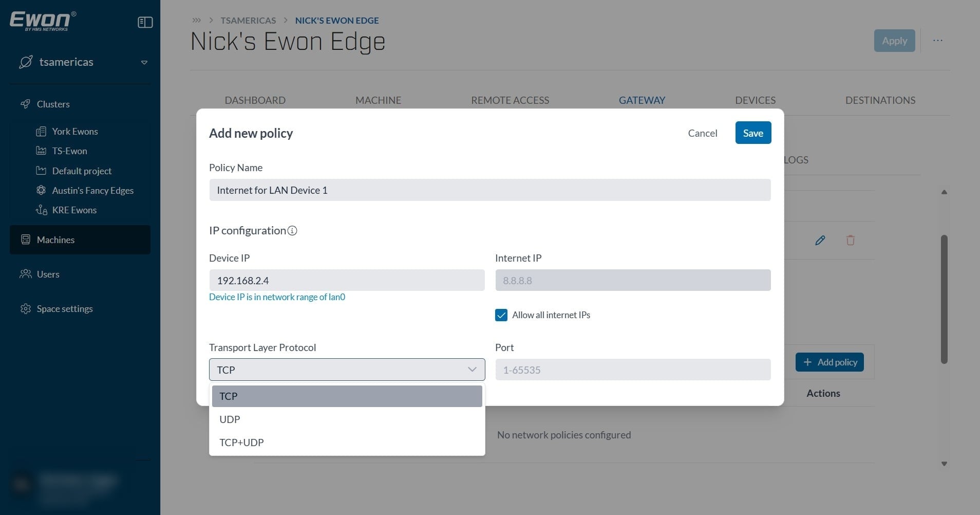The height and width of the screenshot is (515, 980).
Task: Switch to the DESTINATIONS tab
Action: click(880, 100)
